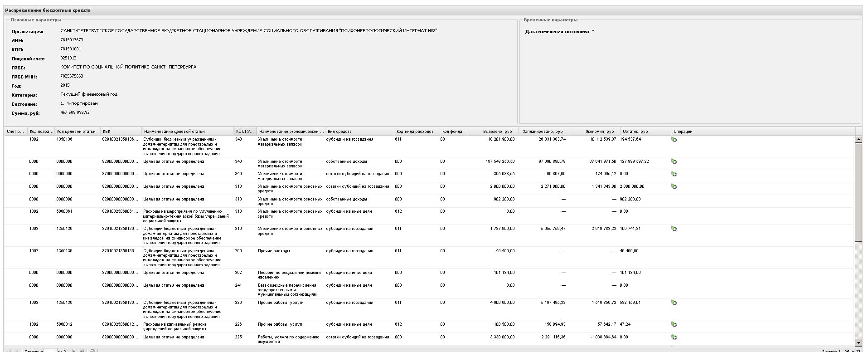Image resolution: width=868 pixels, height=352 pixels.
Task: Click the ГРБС value "КОМИТЕТ ПО СОЦИАЛЬНОЙ ПОЛИТИКЕ"
Action: (128, 67)
